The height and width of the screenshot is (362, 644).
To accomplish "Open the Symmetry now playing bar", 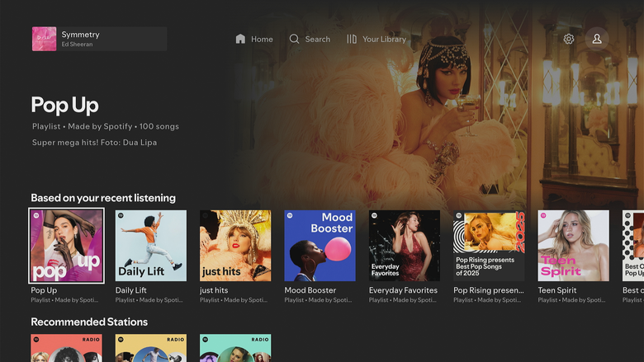I will click(99, 39).
